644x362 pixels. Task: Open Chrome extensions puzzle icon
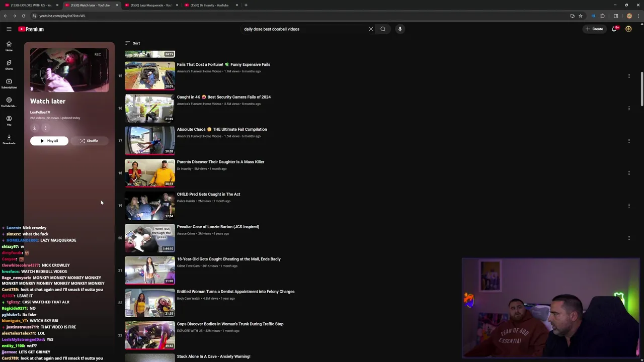pyautogui.click(x=602, y=16)
